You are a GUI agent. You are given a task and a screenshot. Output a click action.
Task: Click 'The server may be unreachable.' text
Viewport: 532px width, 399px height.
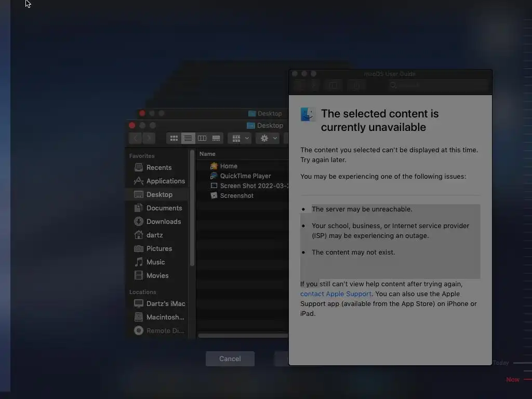[362, 209]
